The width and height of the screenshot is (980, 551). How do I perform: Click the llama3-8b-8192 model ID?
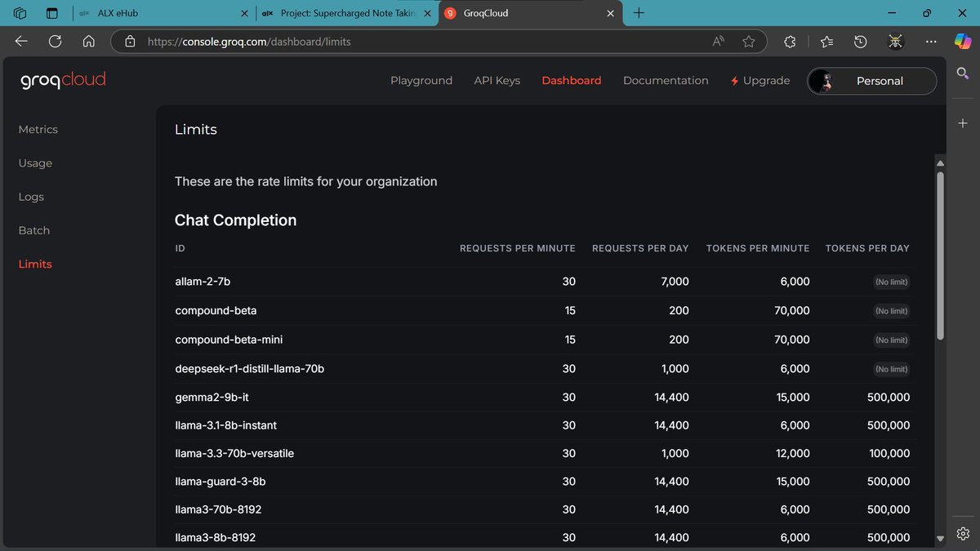215,538
